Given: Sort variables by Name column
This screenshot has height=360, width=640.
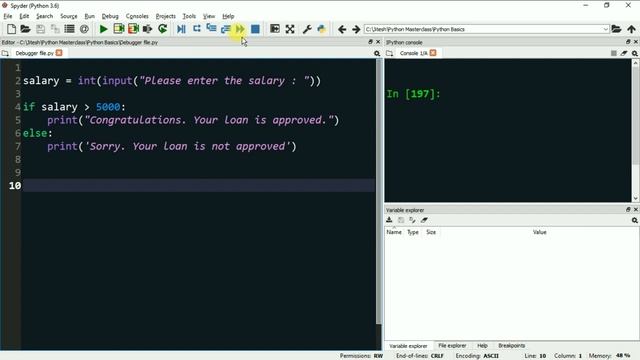Looking at the screenshot, I should coord(394,232).
